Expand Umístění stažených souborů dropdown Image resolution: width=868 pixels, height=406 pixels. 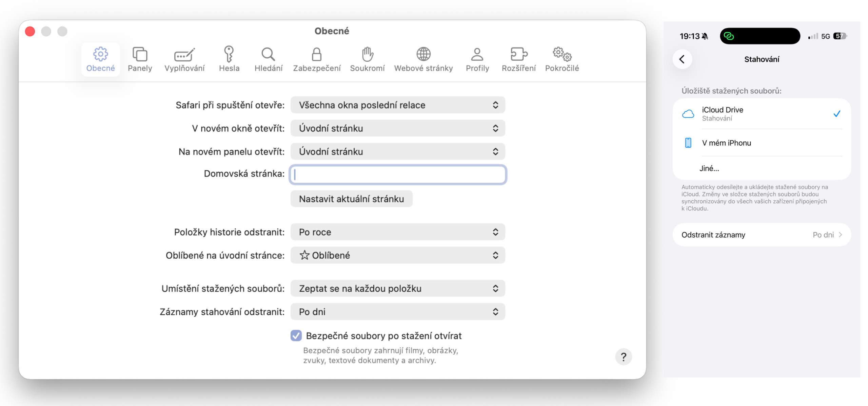(397, 288)
